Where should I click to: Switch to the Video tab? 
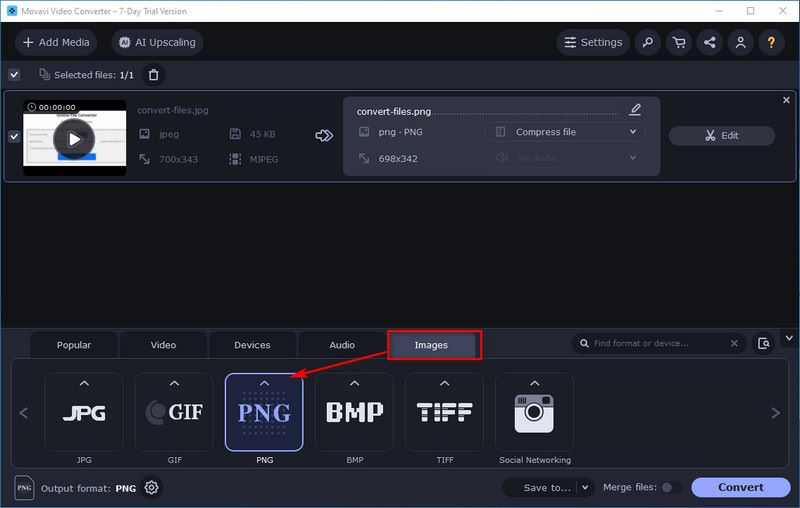163,345
